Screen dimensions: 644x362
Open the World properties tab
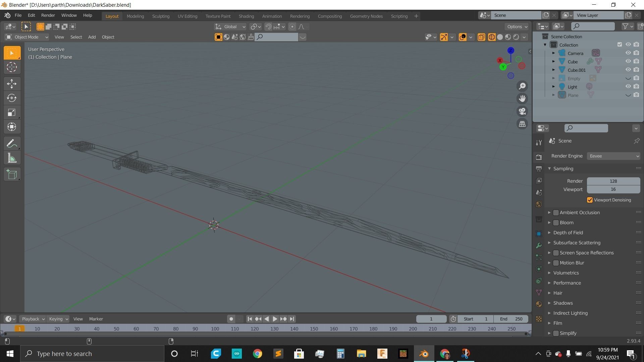pos(539,204)
